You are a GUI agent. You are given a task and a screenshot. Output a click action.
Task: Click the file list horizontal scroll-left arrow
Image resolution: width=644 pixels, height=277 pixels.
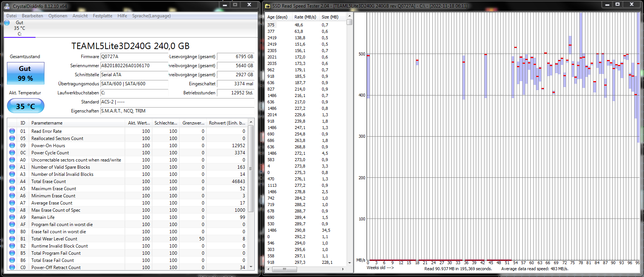268,269
